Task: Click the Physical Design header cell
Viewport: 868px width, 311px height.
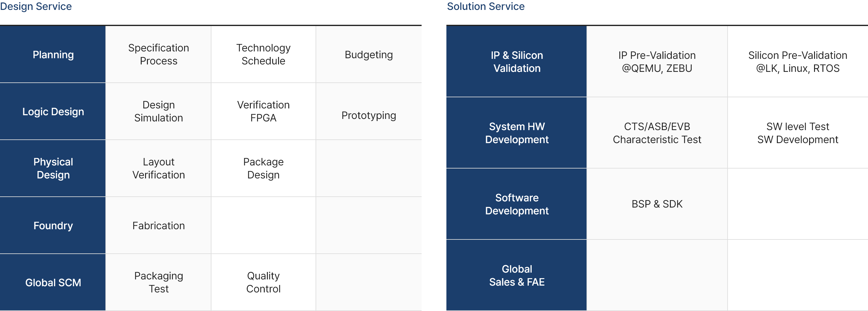Action: [x=53, y=168]
